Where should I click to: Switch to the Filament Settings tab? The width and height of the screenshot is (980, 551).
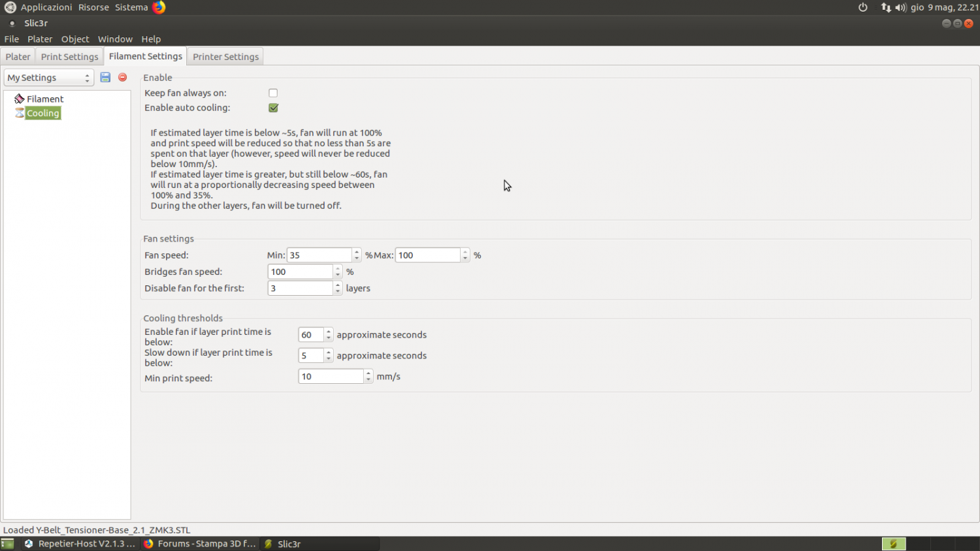coord(146,56)
